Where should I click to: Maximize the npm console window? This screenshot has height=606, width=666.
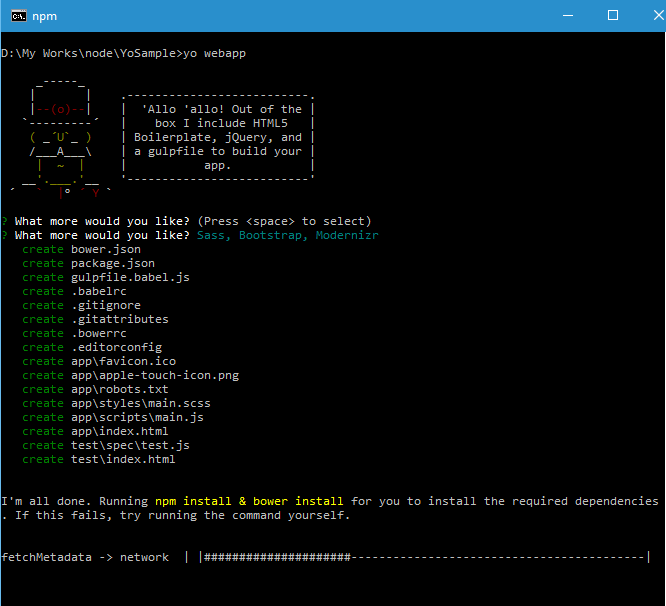(x=613, y=15)
